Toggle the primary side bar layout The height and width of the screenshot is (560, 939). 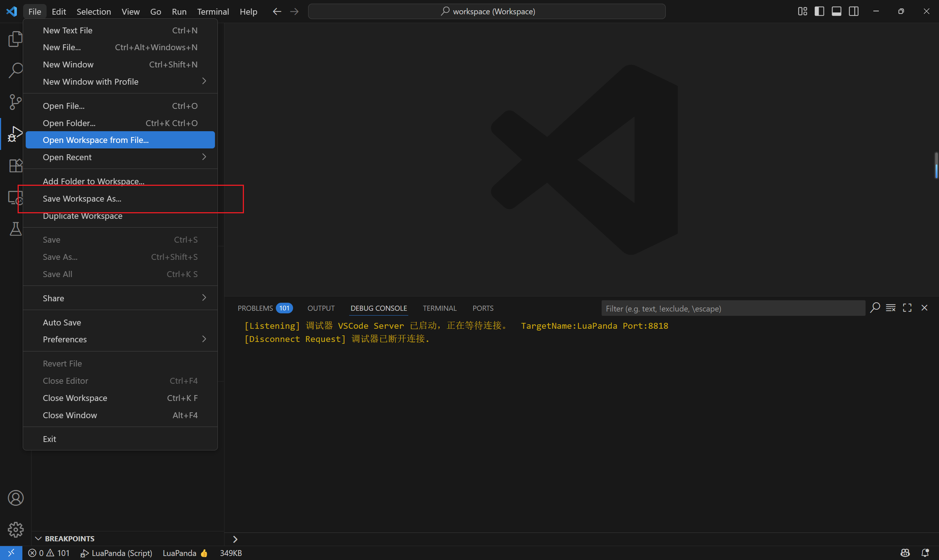coord(819,11)
